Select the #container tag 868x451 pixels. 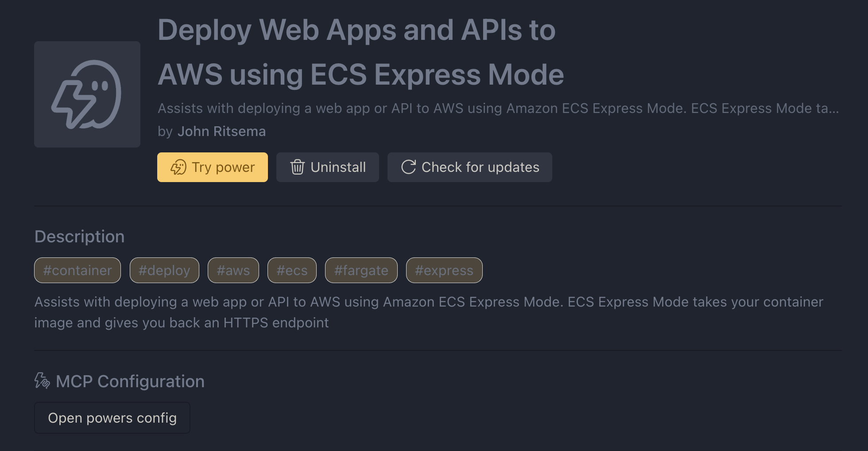[77, 270]
